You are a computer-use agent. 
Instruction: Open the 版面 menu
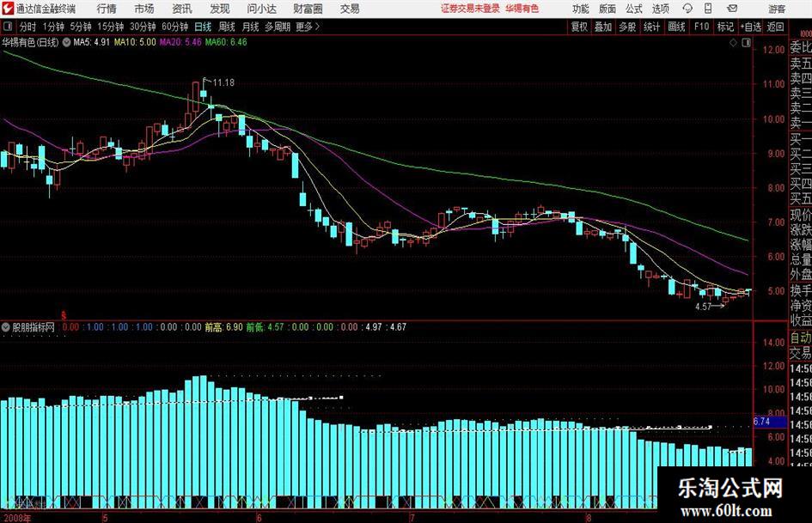[607, 9]
